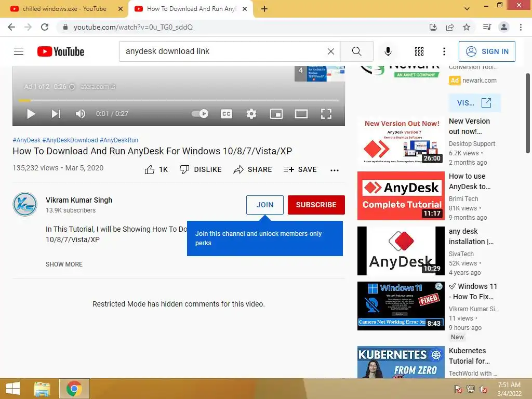Viewport: 532px width, 399px height.
Task: Click the Chrome taskbar icon
Action: coord(74,389)
